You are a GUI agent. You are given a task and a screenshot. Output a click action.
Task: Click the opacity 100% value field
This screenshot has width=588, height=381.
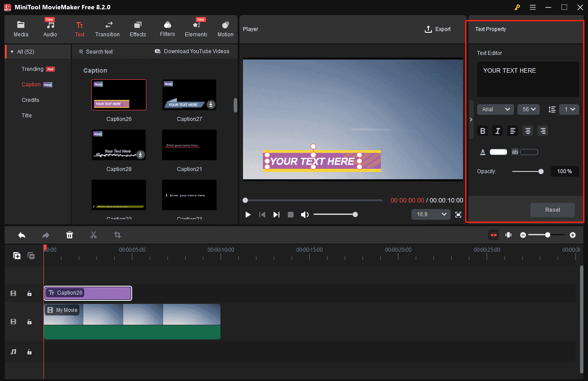point(565,171)
